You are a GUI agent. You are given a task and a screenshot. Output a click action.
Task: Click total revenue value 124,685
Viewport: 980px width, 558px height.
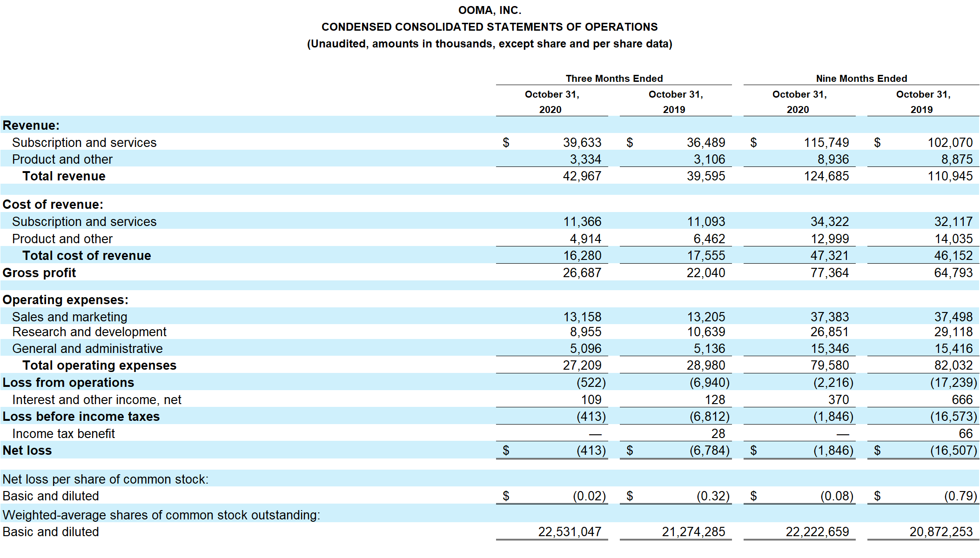tap(826, 176)
